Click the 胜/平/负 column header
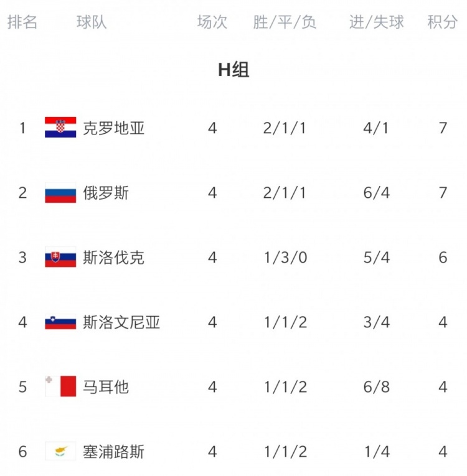Image resolution: width=467 pixels, height=476 pixels. pyautogui.click(x=285, y=22)
